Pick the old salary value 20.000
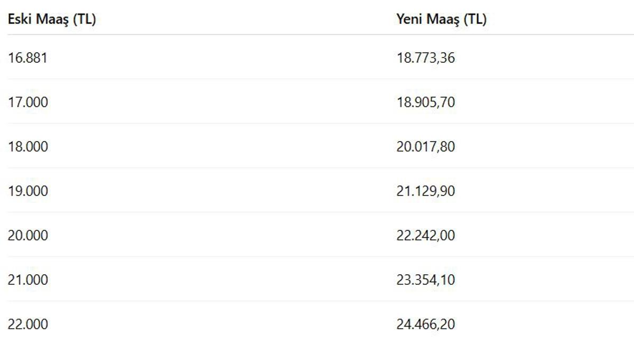Image resolution: width=634 pixels, height=364 pixels. [x=27, y=235]
